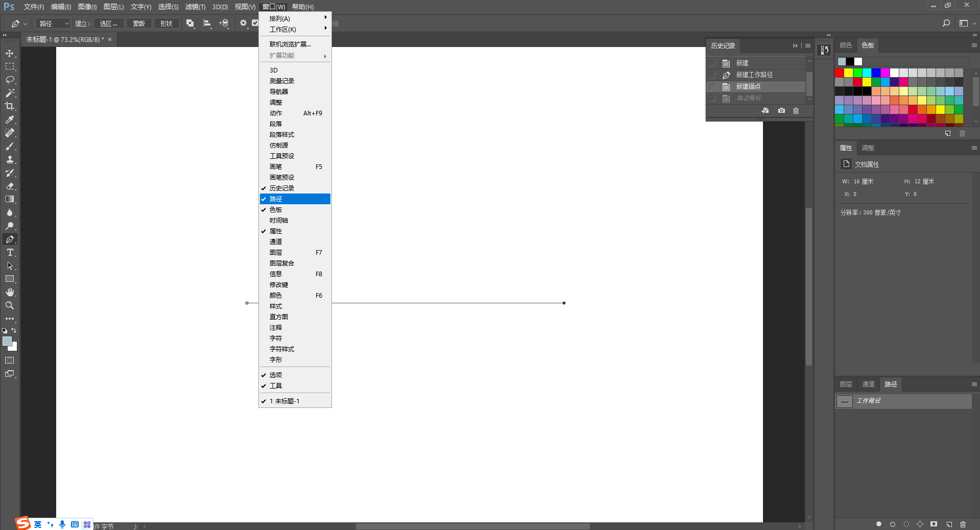Click the horizontal canvas scrollbar
This screenshot has width=980, height=530.
click(472, 526)
